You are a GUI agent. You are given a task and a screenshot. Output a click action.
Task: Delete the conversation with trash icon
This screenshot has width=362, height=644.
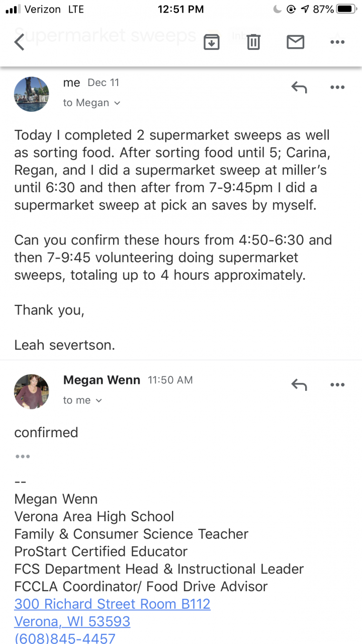pyautogui.click(x=253, y=42)
